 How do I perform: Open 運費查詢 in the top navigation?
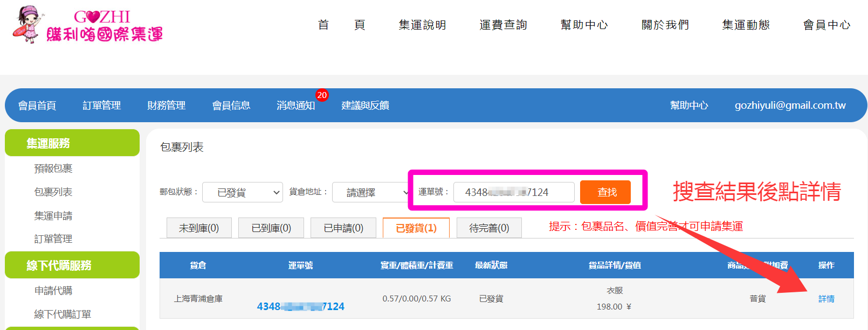(503, 25)
